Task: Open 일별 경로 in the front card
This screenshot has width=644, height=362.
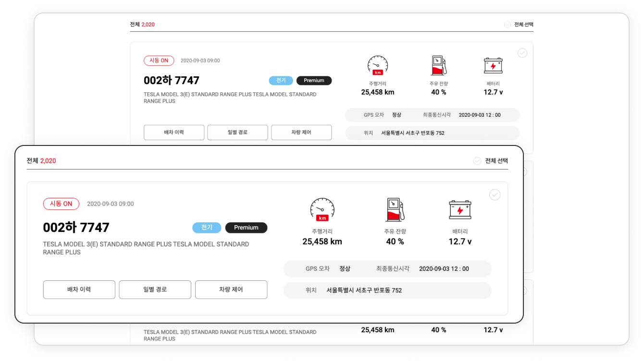Action: pos(155,290)
